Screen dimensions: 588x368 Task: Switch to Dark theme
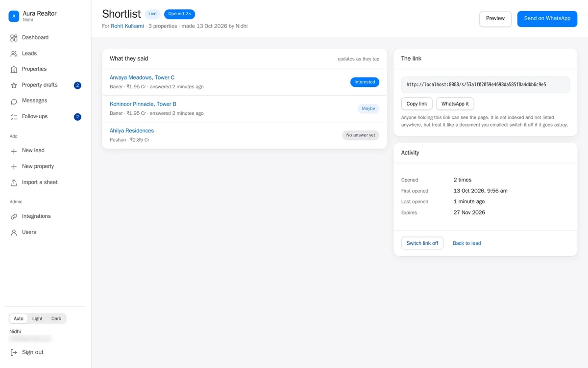(56, 318)
